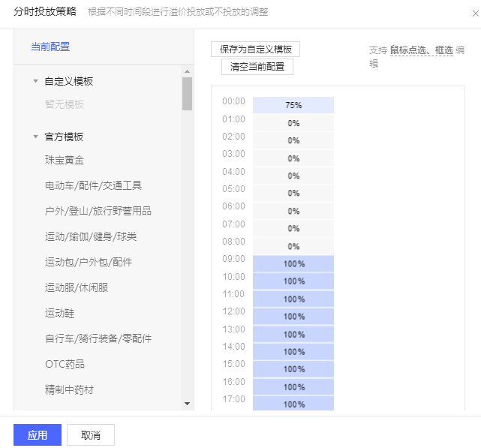The image size is (481, 448).
Task: Select the 13:00 slot at 100%
Action: pos(293,334)
